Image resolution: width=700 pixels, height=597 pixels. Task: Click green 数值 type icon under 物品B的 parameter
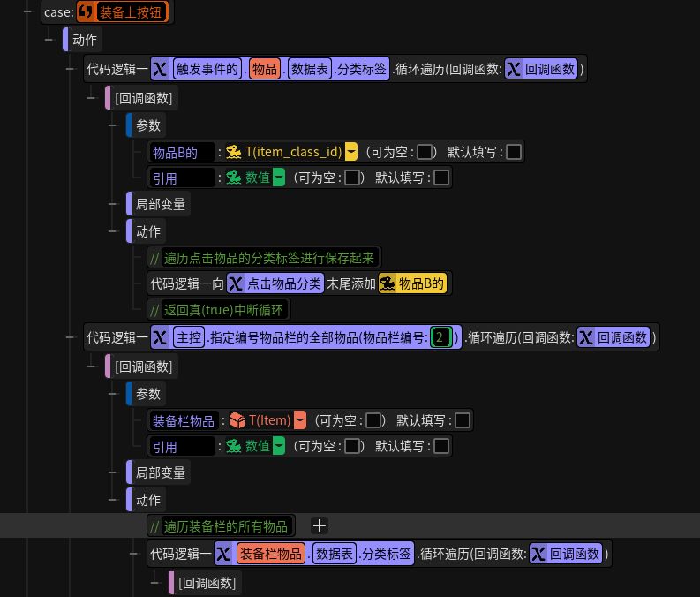click(x=234, y=178)
